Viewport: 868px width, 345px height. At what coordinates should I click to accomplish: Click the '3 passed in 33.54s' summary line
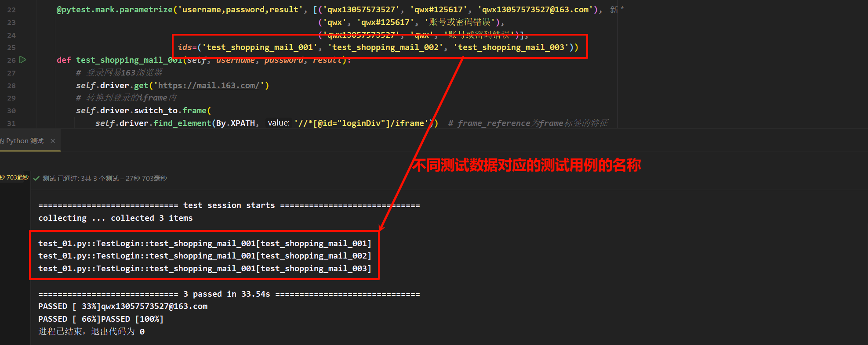229,294
